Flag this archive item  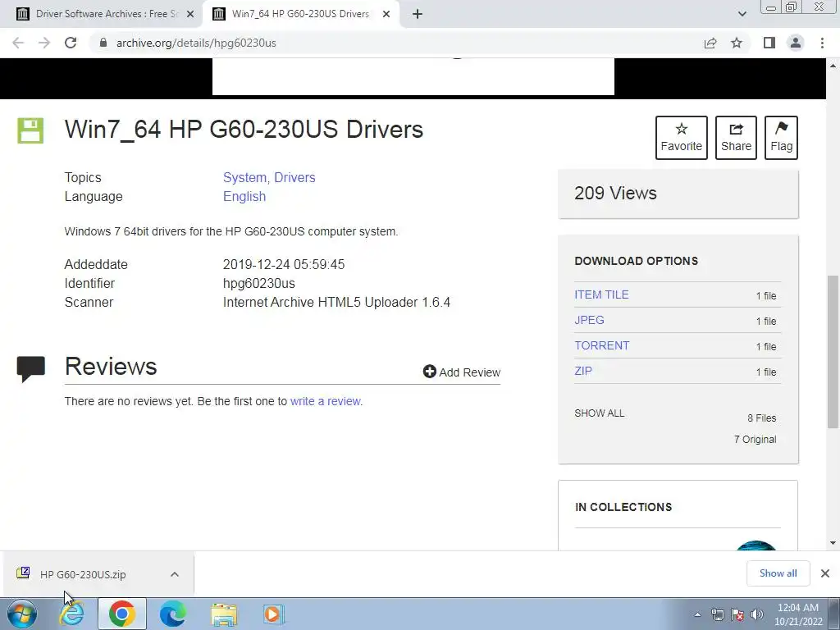[781, 138]
